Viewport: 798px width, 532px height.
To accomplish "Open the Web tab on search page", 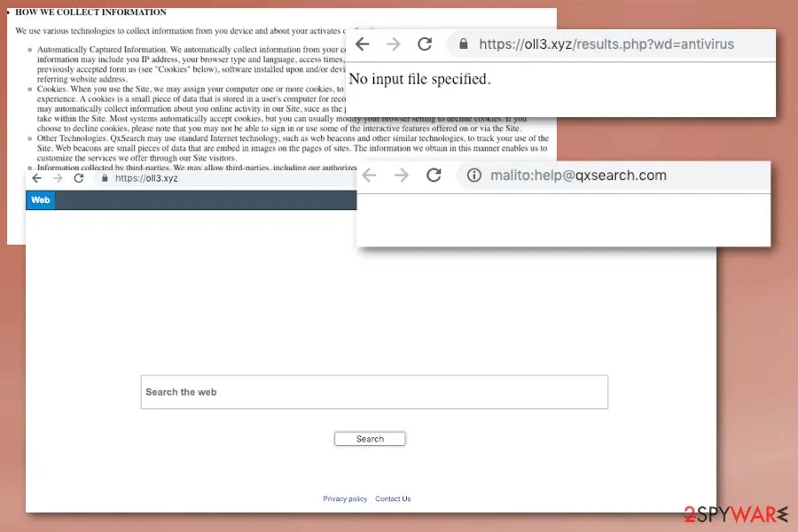I will coord(40,200).
